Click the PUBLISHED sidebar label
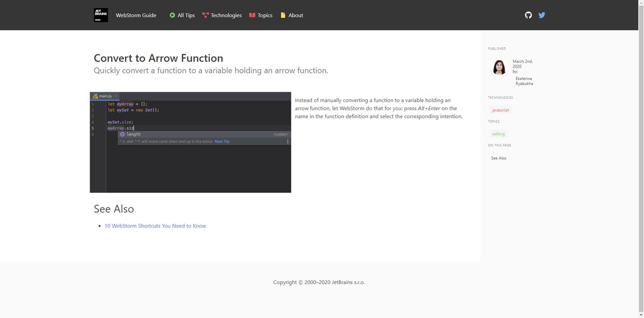The image size is (644, 318). (497, 49)
